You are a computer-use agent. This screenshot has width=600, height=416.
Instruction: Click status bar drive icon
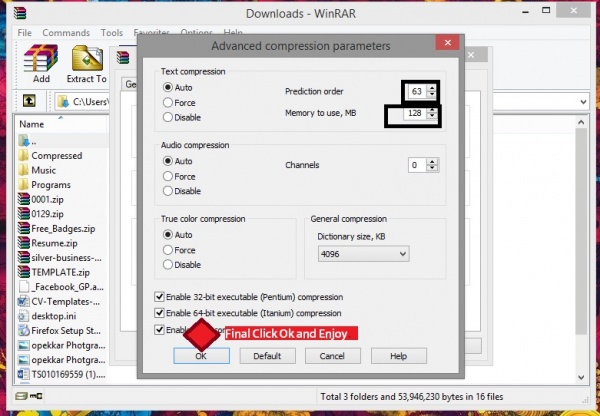click(x=21, y=396)
